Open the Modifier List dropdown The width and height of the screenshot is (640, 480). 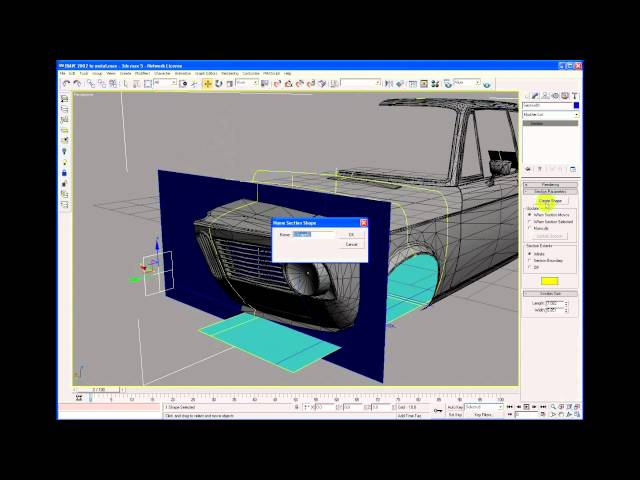[550, 114]
